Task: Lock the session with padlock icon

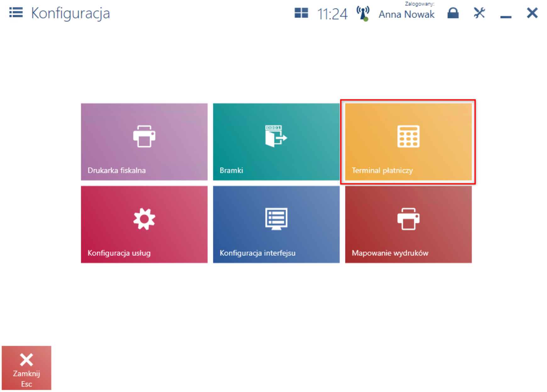Action: 453,13
